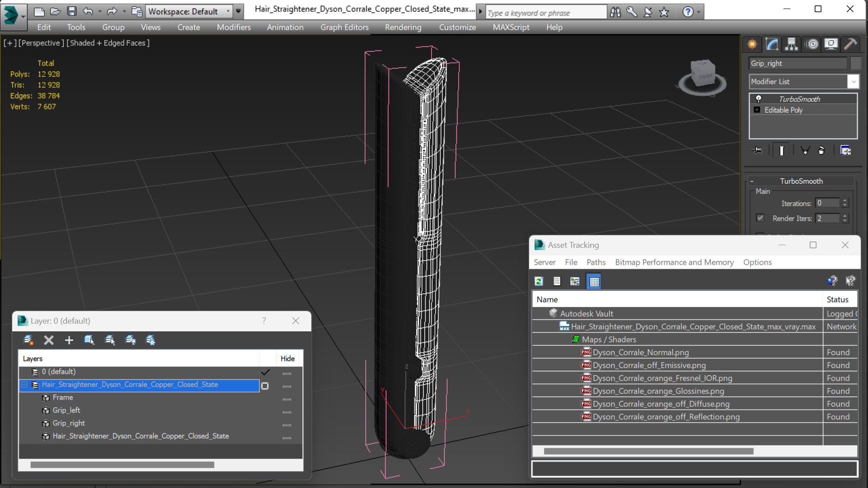Toggle Hide for Grip_left object
The height and width of the screenshot is (488, 868).
coord(287,412)
